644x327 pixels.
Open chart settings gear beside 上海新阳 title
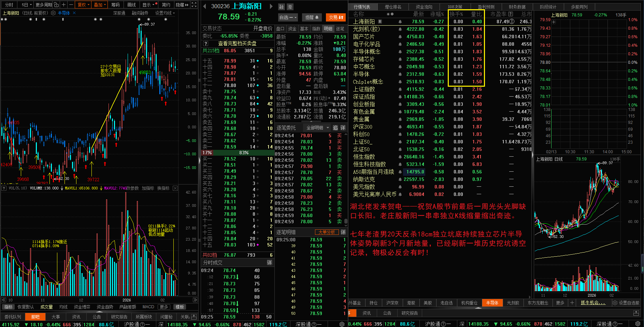(53, 13)
